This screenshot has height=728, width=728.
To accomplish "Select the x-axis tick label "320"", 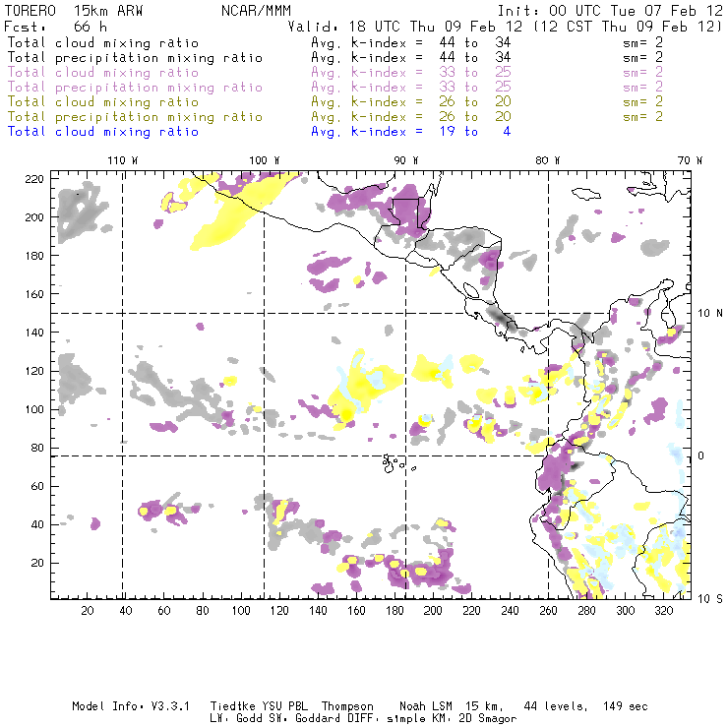I will pyautogui.click(x=663, y=611).
